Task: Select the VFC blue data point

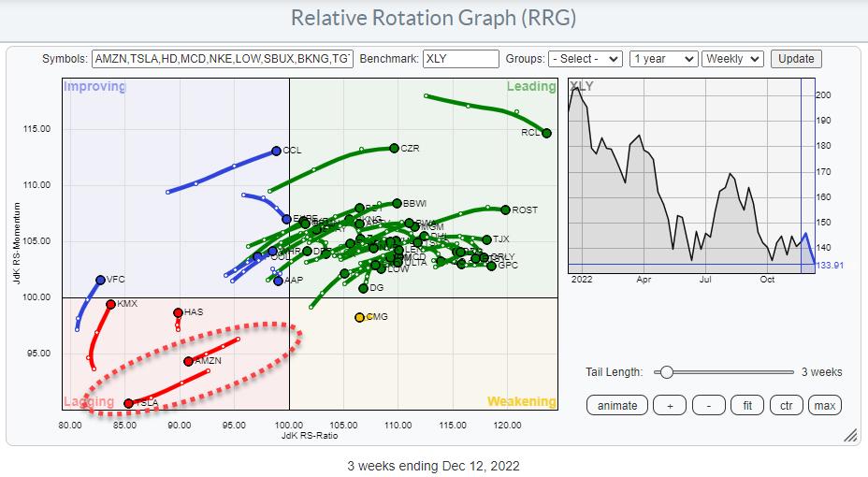Action: pos(100,280)
